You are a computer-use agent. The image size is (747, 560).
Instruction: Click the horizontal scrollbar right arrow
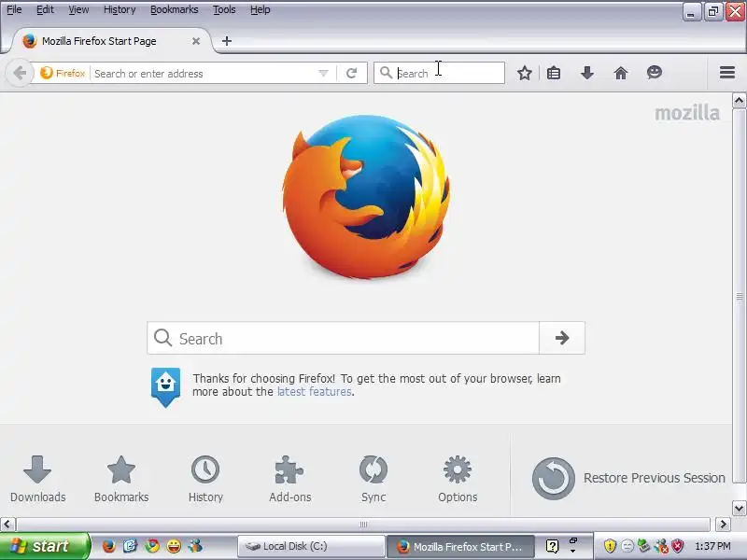coord(723,525)
